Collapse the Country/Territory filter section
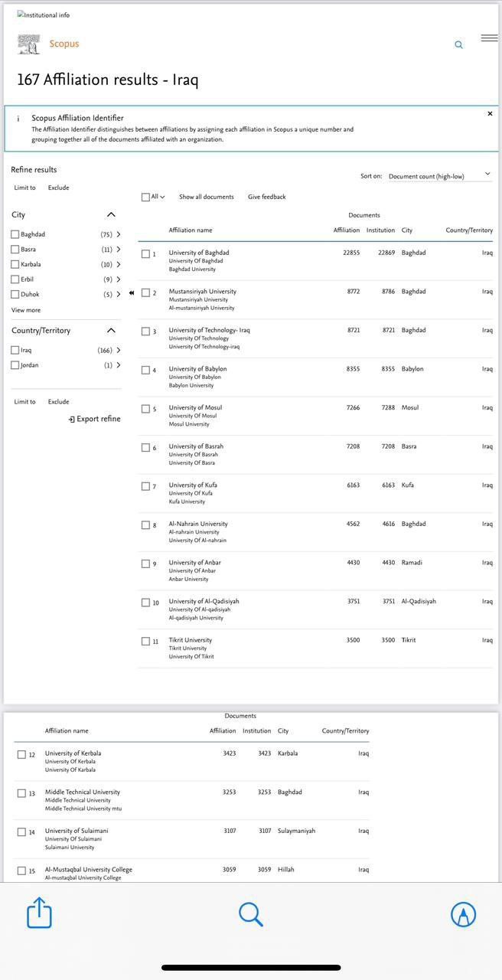Image resolution: width=502 pixels, height=980 pixels. 111,331
